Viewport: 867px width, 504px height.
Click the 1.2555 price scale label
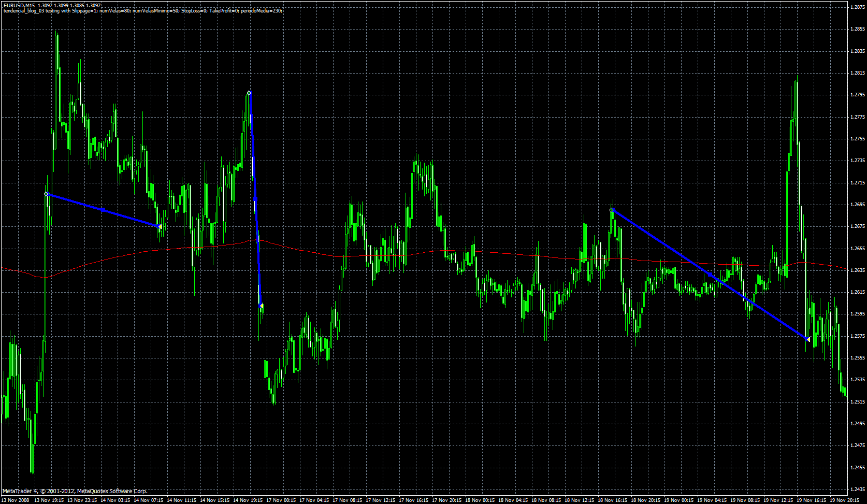858,358
